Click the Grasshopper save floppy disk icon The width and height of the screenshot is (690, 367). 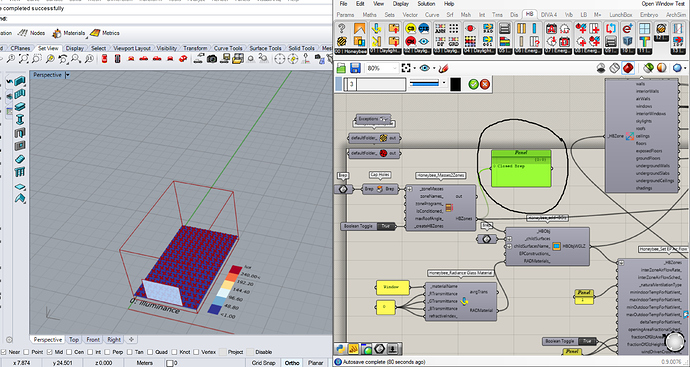(355, 68)
